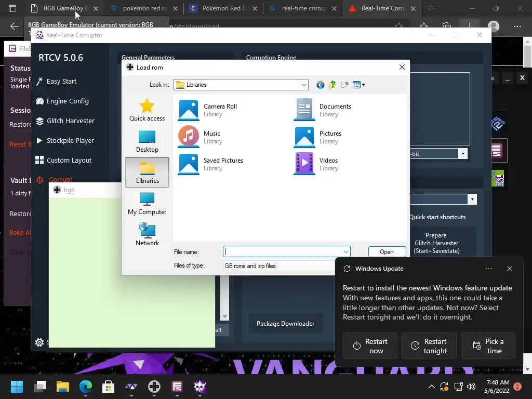The height and width of the screenshot is (399, 532).
Task: Select My Computer in places bar
Action: tap(147, 204)
